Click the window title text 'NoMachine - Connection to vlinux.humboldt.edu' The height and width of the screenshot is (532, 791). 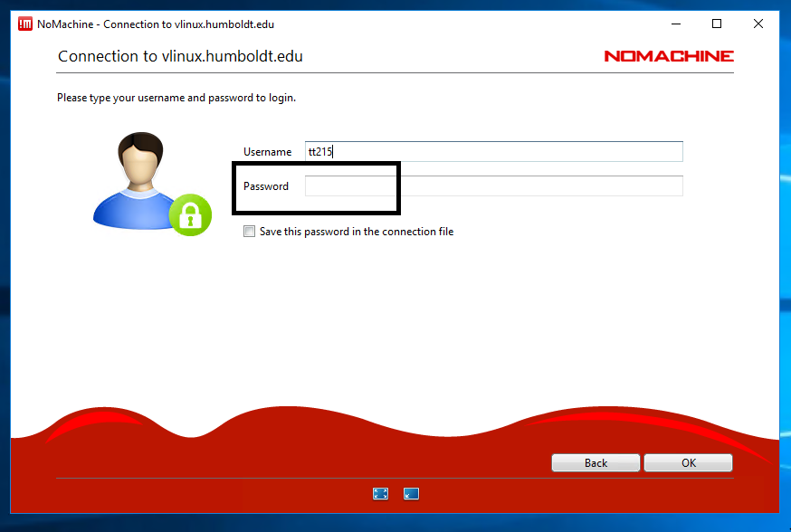(x=156, y=24)
